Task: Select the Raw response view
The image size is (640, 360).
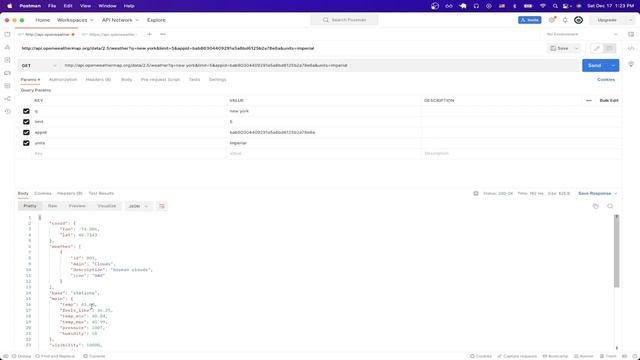Action: 53,206
